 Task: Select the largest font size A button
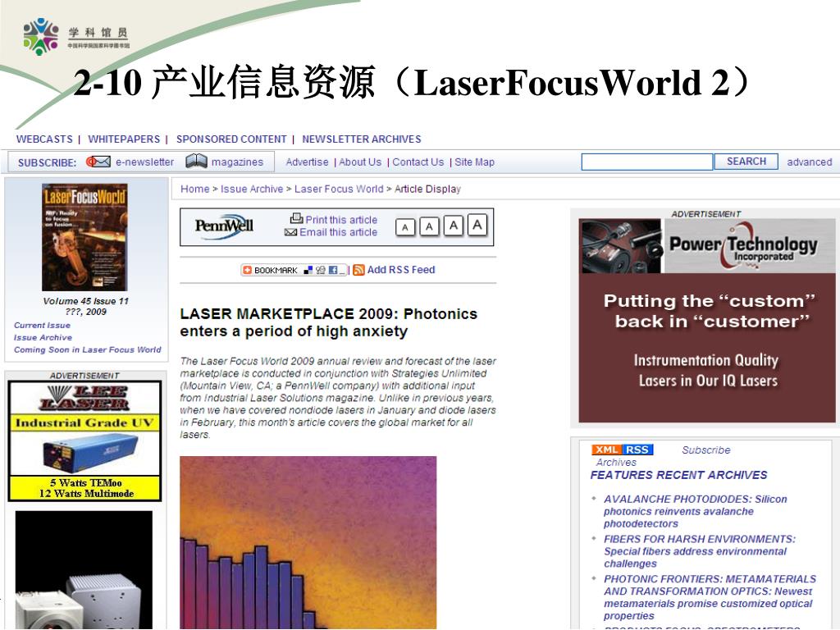pos(477,225)
